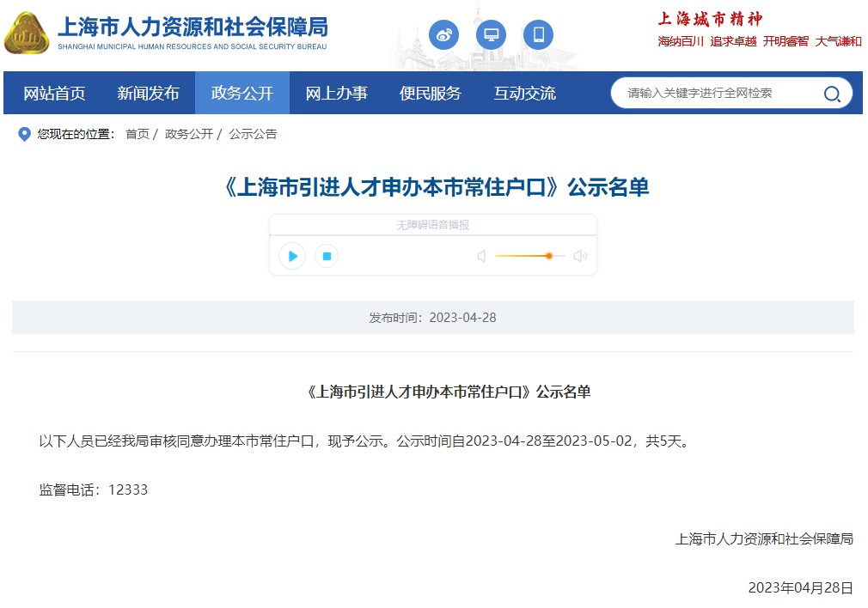Click the 开明睿智 slogan text
The image size is (868, 608).
pyautogui.click(x=786, y=41)
